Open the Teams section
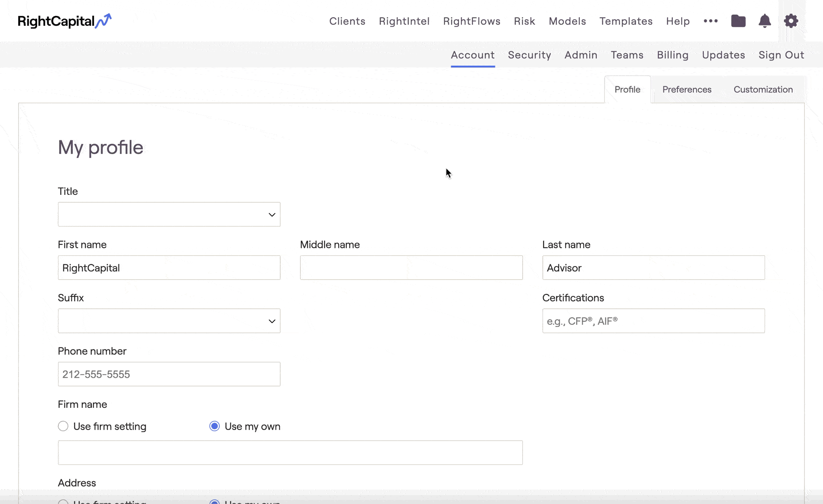 pos(627,55)
